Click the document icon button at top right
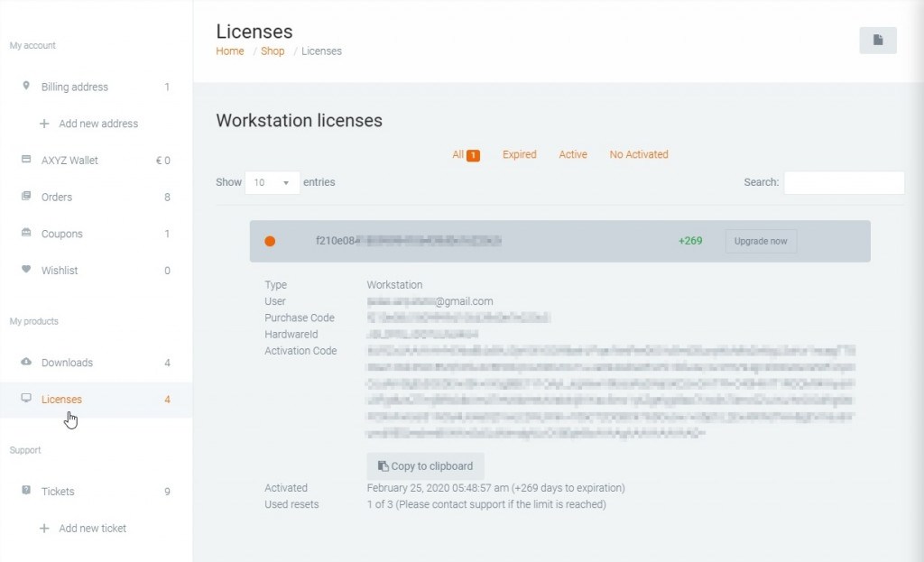The width and height of the screenshot is (924, 562). pyautogui.click(x=877, y=41)
